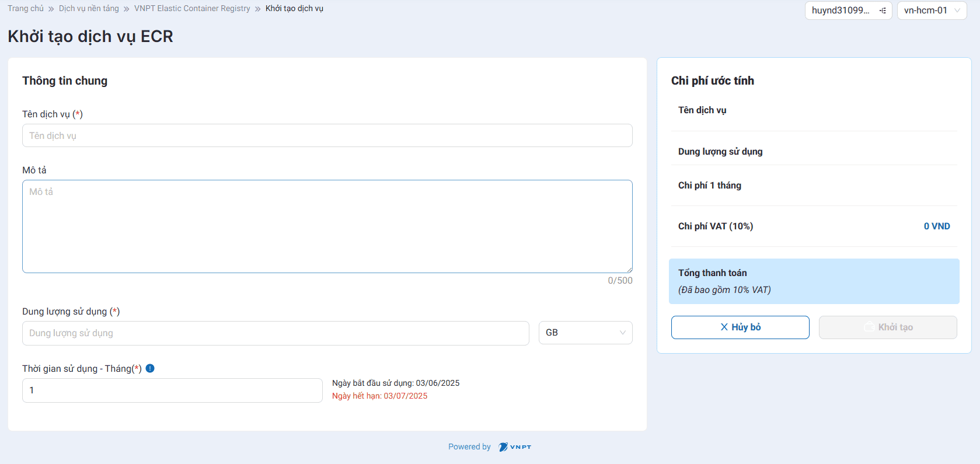This screenshot has height=464, width=980.
Task: Click the info icon beside Thời gian sử dụng
Action: tap(150, 368)
